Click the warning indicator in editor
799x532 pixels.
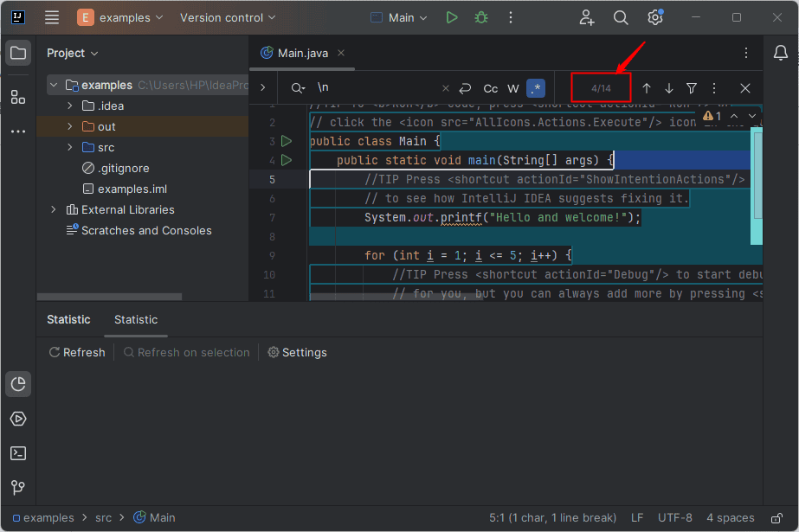coord(712,116)
